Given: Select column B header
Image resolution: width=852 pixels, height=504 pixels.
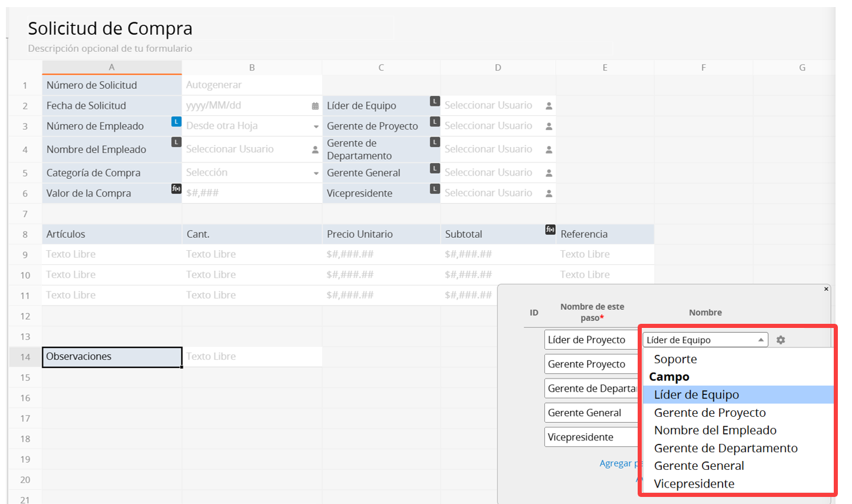Looking at the screenshot, I should 252,68.
